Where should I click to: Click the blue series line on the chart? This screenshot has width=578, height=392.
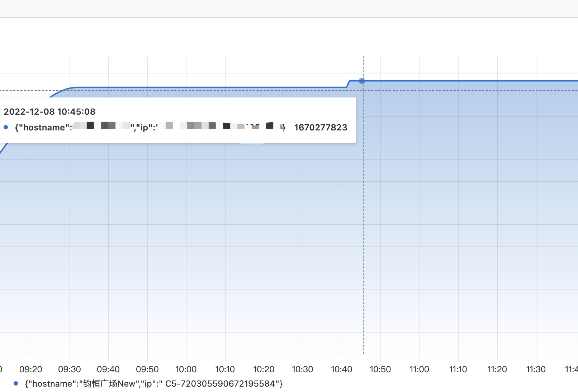point(215,87)
